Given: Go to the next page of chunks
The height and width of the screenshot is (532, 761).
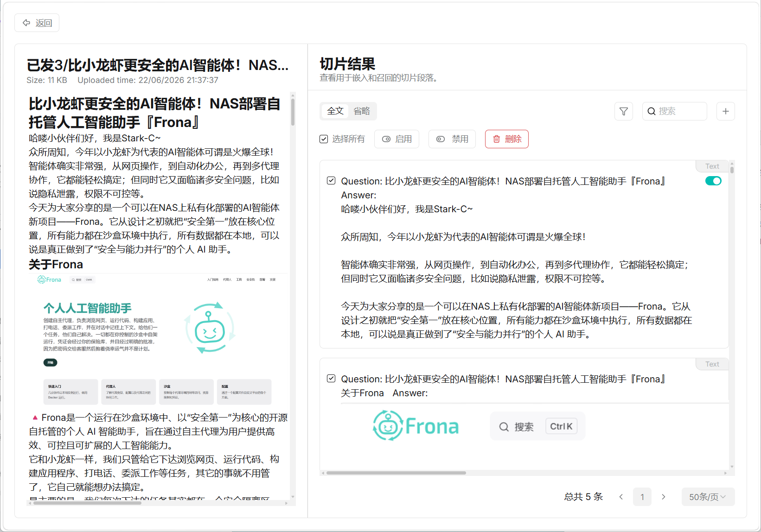Looking at the screenshot, I should pos(664,497).
